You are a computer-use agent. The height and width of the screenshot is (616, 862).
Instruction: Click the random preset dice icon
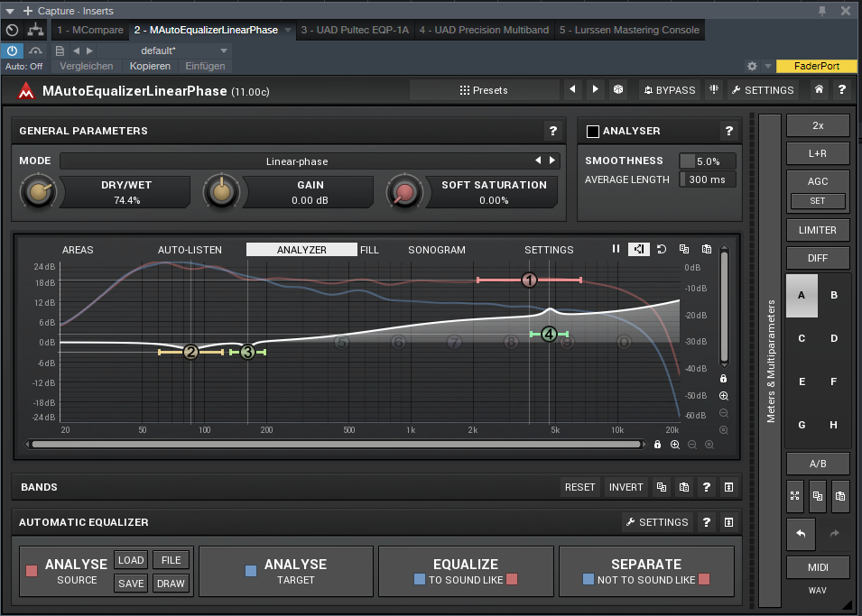coord(618,89)
